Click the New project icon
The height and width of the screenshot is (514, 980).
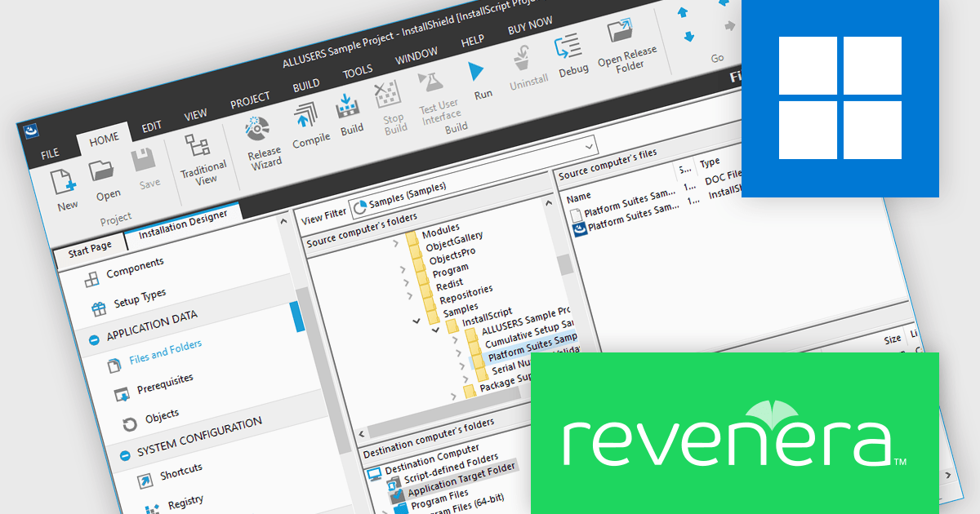coord(65,180)
